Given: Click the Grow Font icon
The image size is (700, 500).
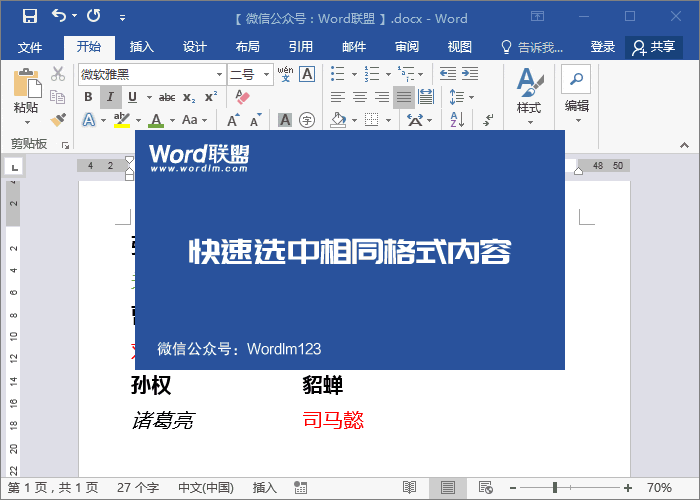Looking at the screenshot, I should (x=233, y=120).
